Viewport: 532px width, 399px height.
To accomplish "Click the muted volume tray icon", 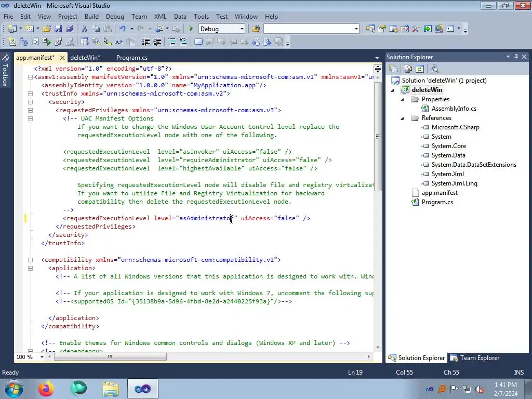I will tap(480, 389).
